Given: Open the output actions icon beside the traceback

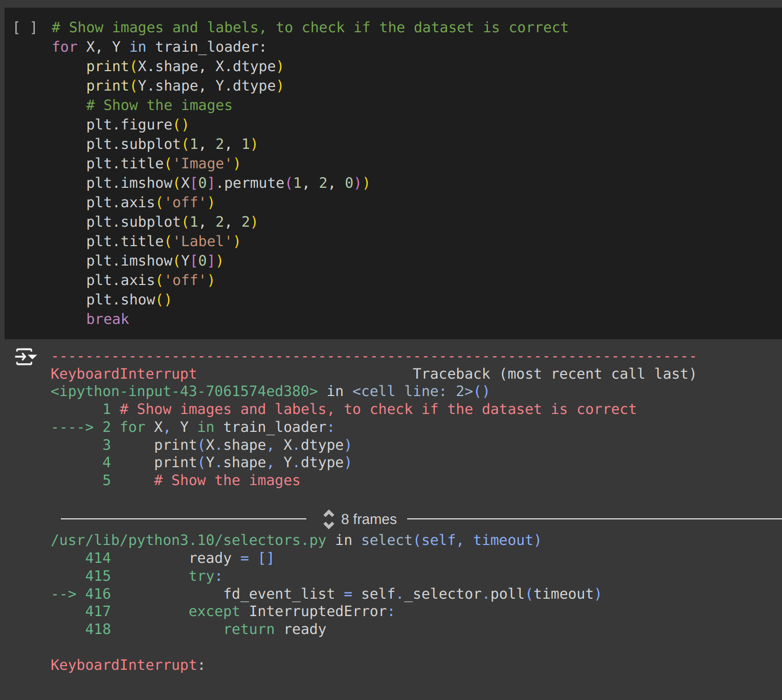Looking at the screenshot, I should [25, 357].
